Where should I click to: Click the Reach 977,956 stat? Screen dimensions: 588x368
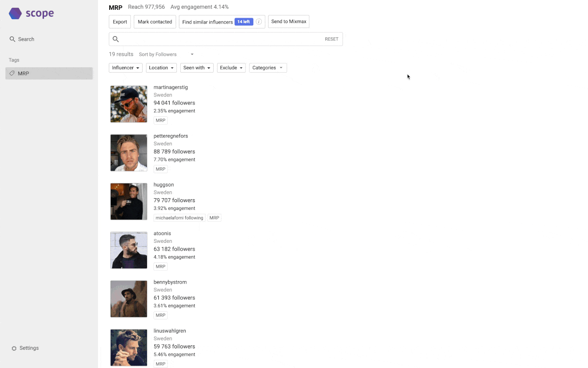[x=147, y=7]
